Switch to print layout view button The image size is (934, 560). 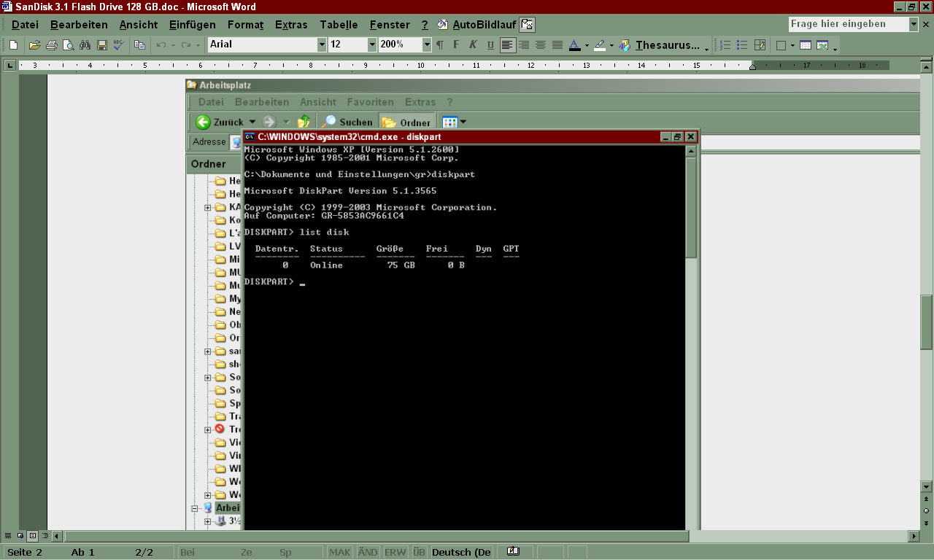point(32,536)
